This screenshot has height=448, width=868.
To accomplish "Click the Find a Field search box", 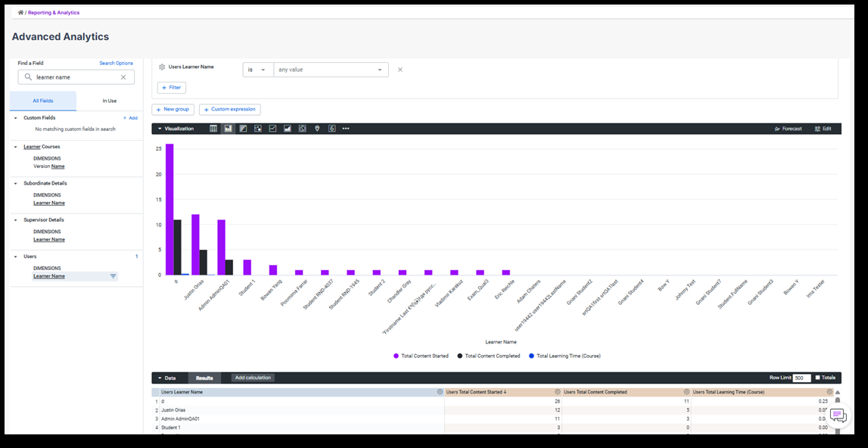I will [76, 77].
